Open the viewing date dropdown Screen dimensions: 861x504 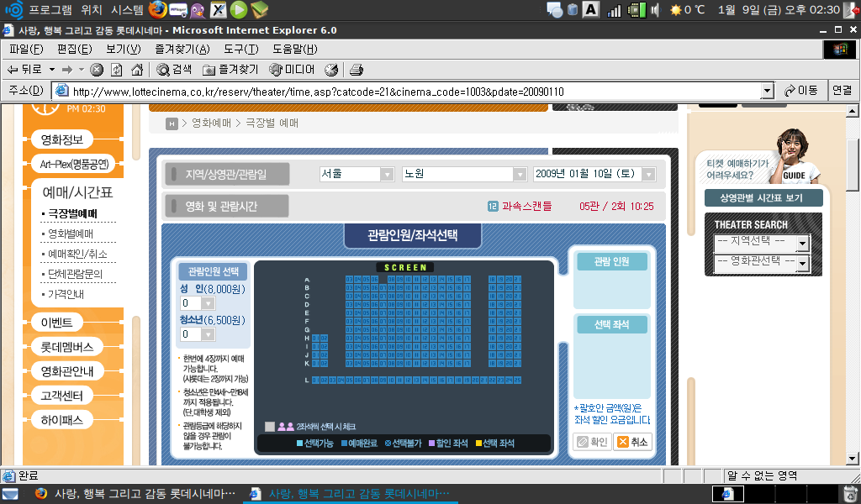coord(594,174)
